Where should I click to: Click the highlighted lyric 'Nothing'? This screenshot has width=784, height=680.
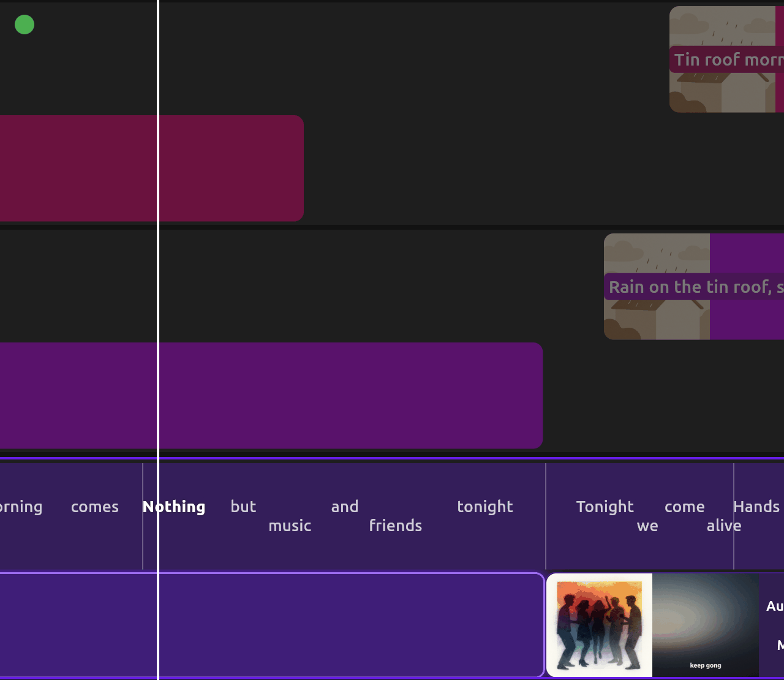174,507
